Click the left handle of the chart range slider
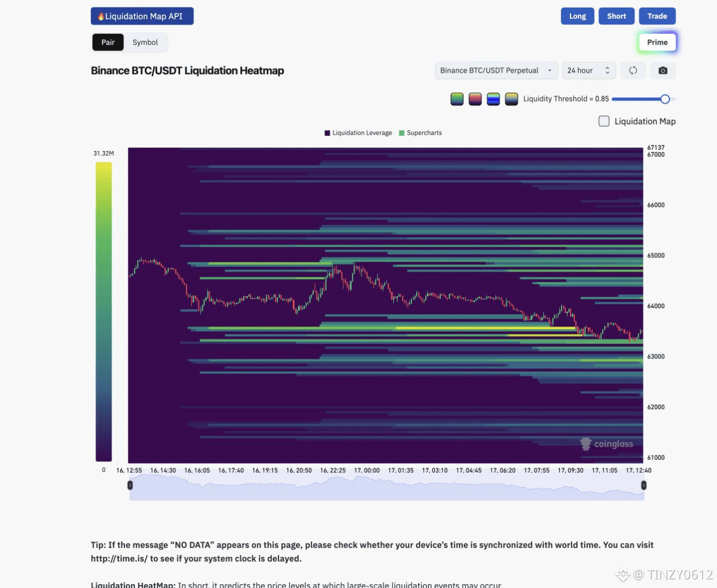 coord(130,485)
